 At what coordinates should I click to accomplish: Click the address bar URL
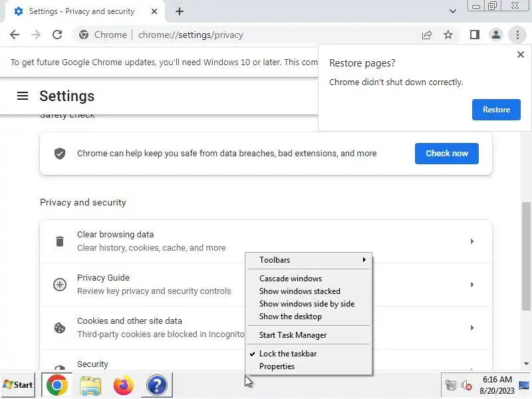pos(191,35)
